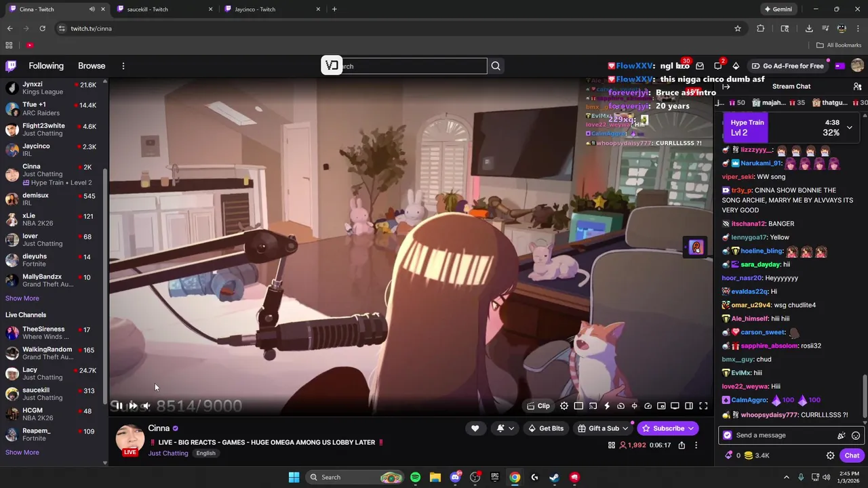Screen dimensions: 868x488
Task: Send message with Chat button
Action: [852, 455]
